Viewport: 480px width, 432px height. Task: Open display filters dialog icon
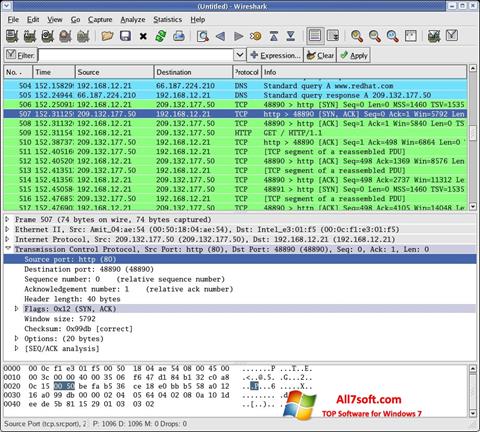click(x=452, y=36)
